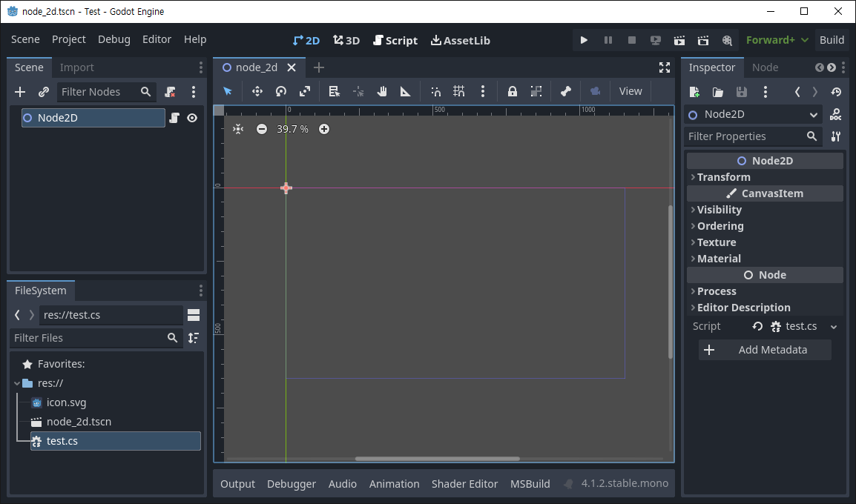856x504 pixels.
Task: Open the Forward+ renderer dropdown
Action: click(777, 40)
